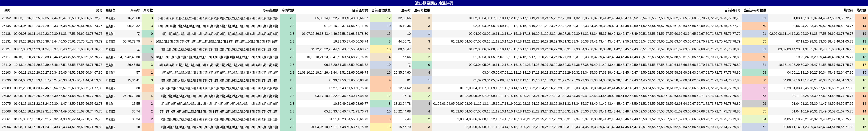
Task: Click the 星期次 column header
Action: point(110,11)
